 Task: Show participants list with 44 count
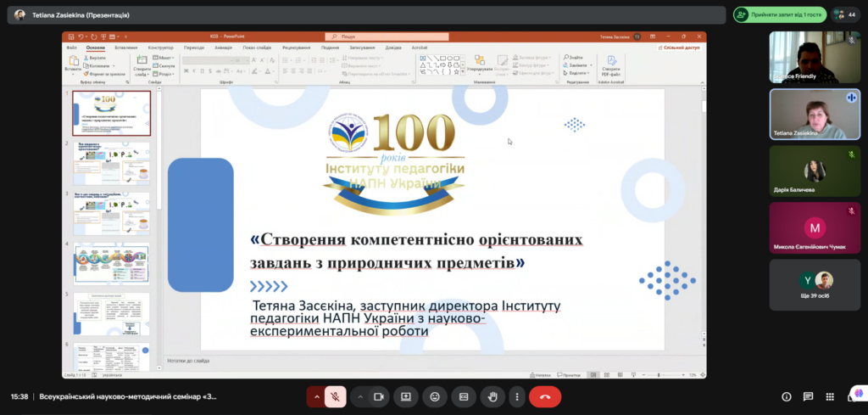[844, 14]
